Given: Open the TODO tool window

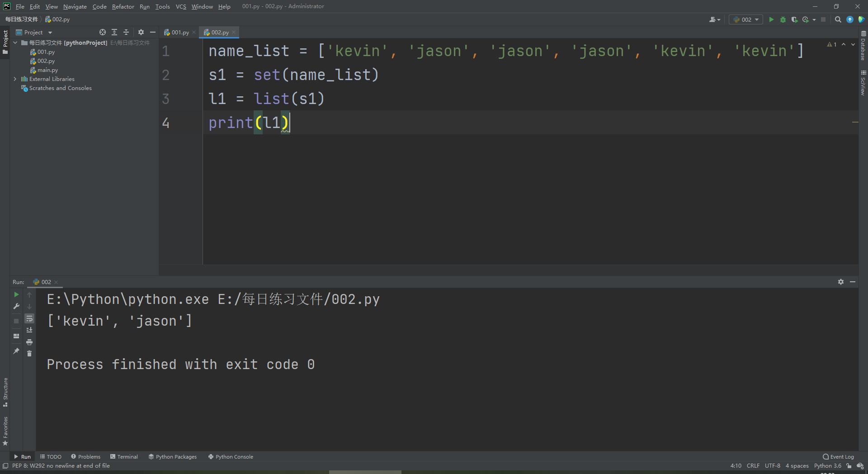Looking at the screenshot, I should click(51, 457).
